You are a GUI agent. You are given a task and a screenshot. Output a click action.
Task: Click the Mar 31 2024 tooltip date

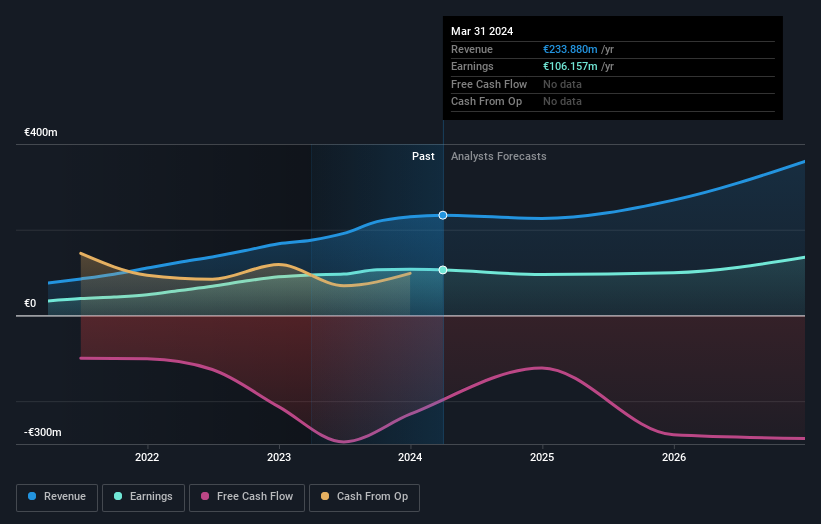click(482, 31)
